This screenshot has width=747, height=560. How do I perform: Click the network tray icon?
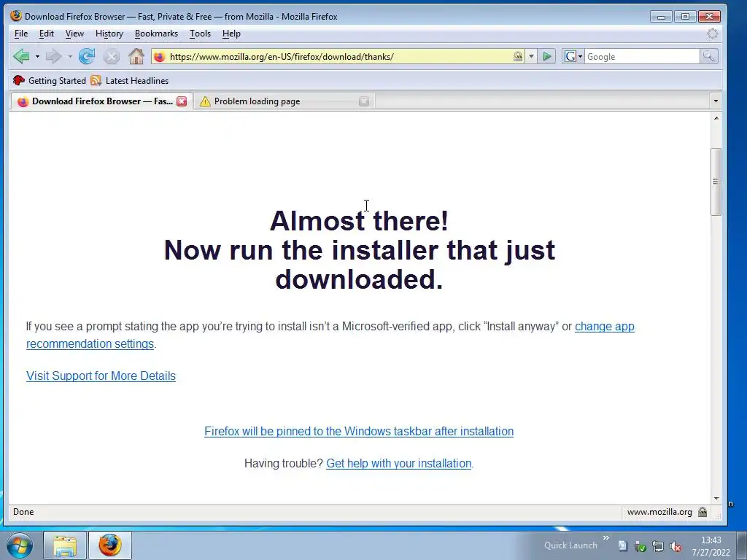[x=658, y=546]
